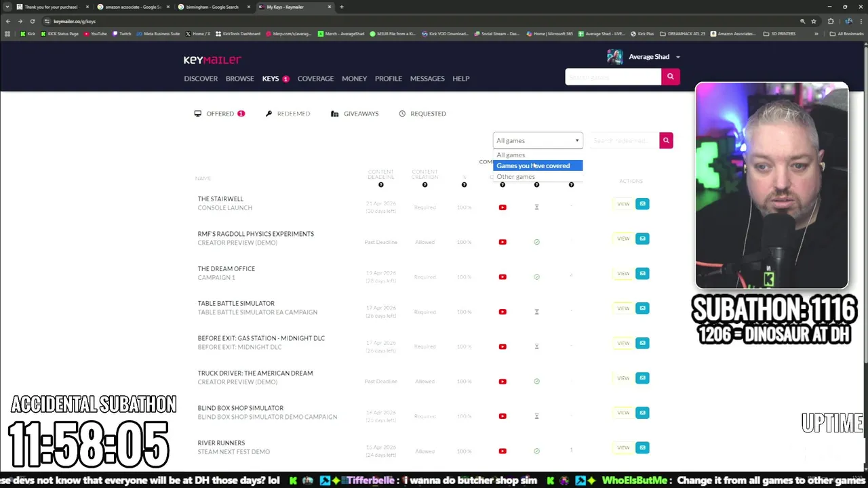868x488 pixels.
Task: Choose 'Games you have covered' from the dropdown list
Action: coord(538,165)
